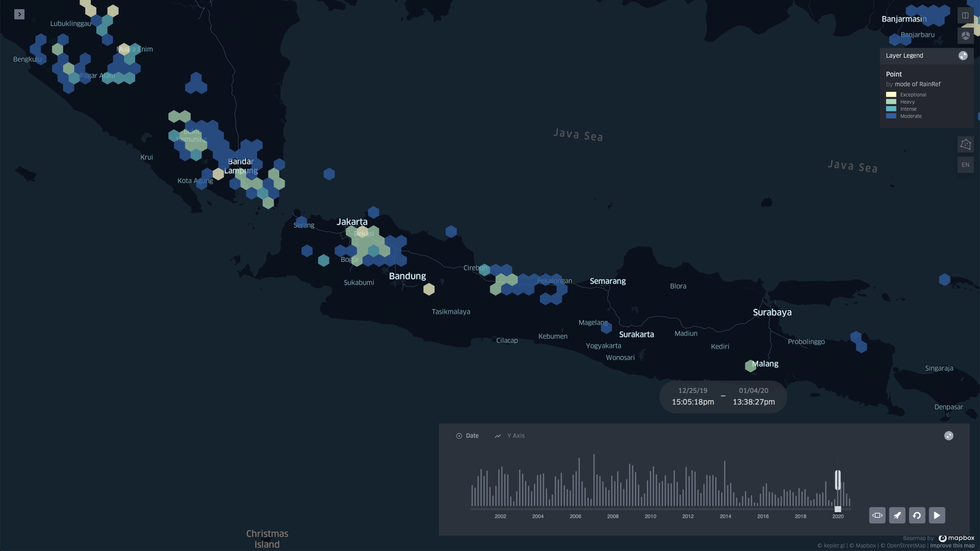Open animation speed rocket control
The image size is (980, 551).
897,515
